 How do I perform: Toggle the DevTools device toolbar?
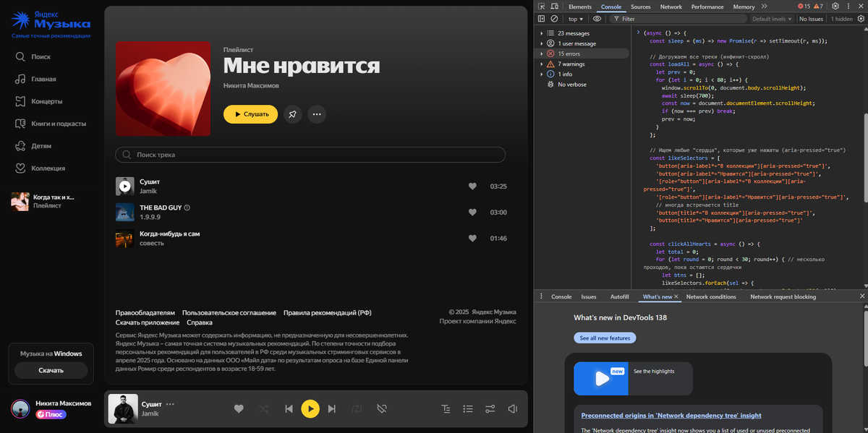pos(554,7)
